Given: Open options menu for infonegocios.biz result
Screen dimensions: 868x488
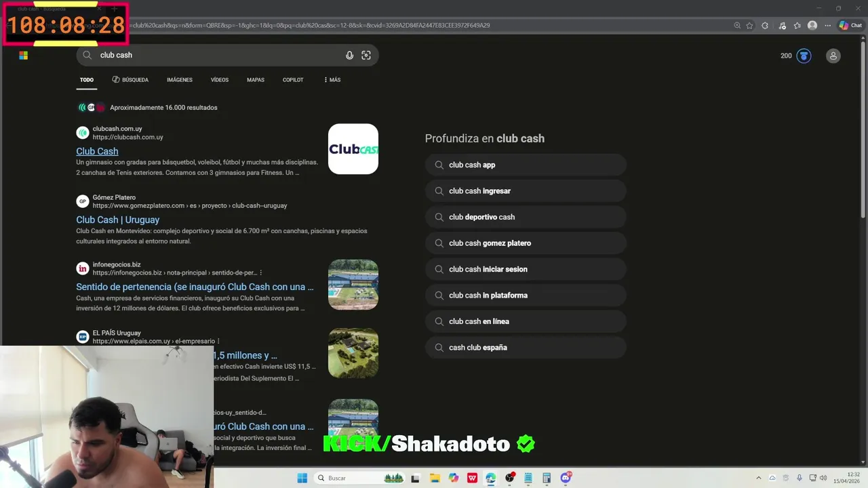Looking at the screenshot, I should 260,272.
